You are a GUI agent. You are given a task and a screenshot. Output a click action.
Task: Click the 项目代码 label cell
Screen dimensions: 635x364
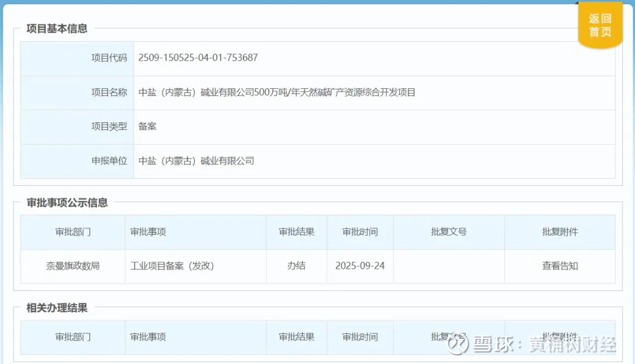pyautogui.click(x=78, y=58)
